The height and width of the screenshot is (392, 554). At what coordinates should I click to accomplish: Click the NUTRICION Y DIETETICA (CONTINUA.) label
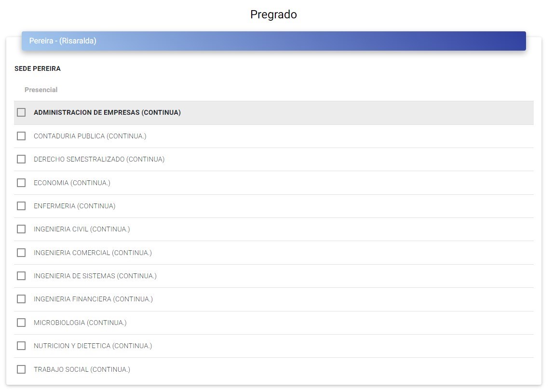pos(93,346)
